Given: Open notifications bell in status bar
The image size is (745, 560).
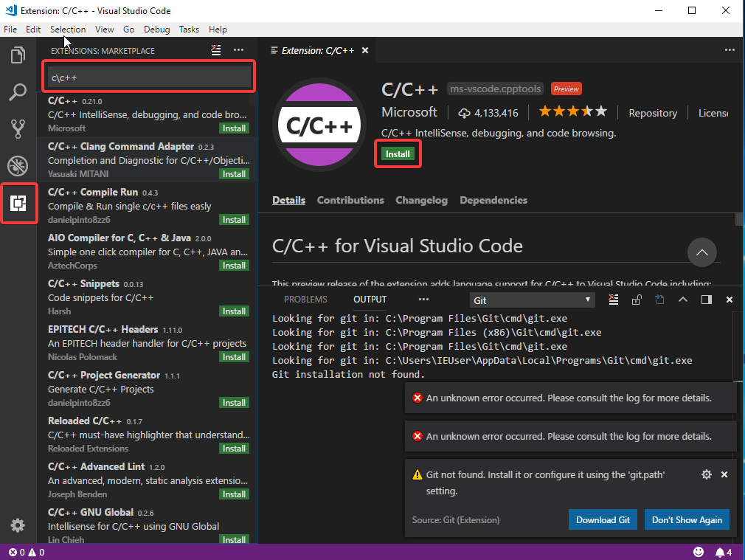Looking at the screenshot, I should 724,552.
